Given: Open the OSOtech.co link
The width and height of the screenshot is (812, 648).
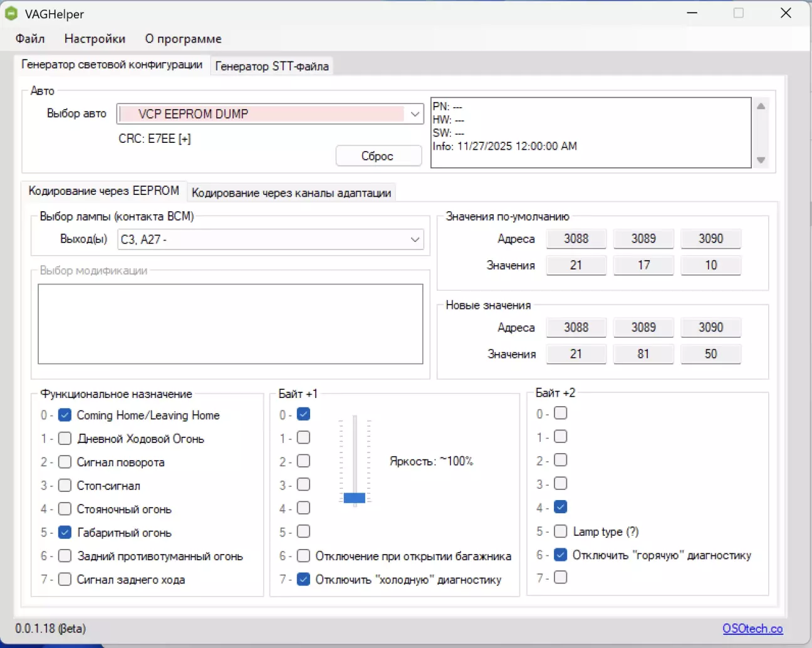Looking at the screenshot, I should point(752,629).
